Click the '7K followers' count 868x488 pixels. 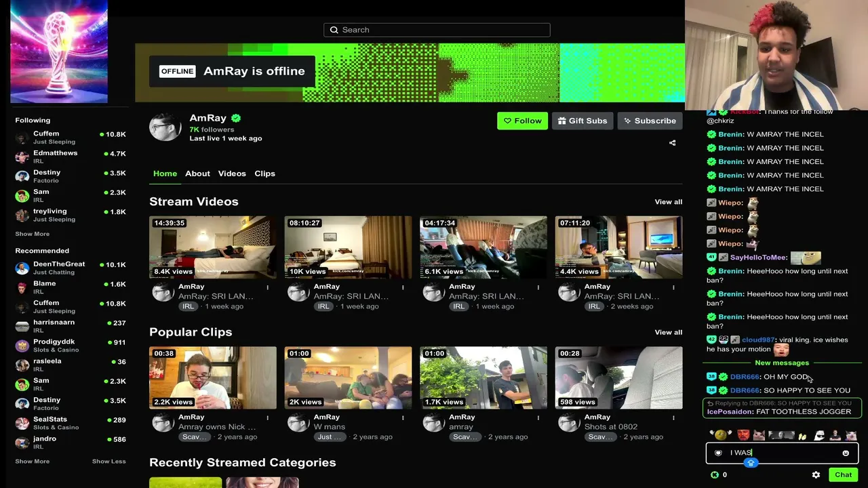coord(212,129)
